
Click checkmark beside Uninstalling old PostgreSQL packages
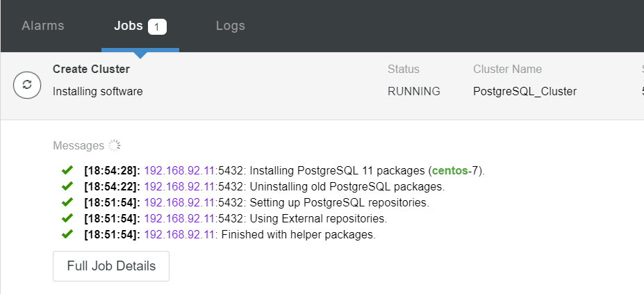point(67,186)
